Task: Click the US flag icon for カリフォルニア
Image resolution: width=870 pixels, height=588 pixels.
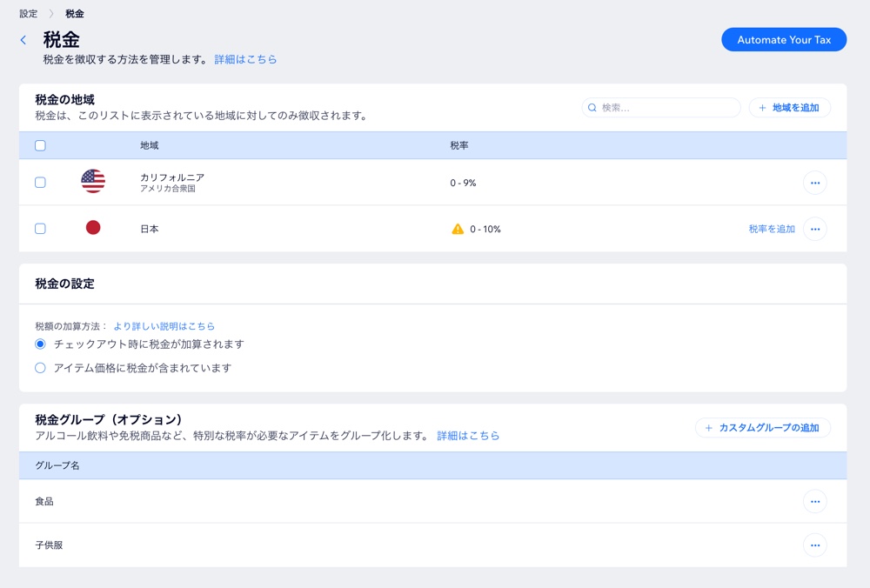Action: coord(93,183)
